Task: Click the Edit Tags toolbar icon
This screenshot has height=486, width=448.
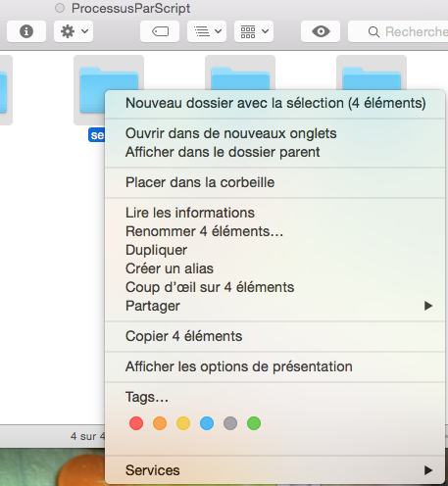Action: click(160, 31)
